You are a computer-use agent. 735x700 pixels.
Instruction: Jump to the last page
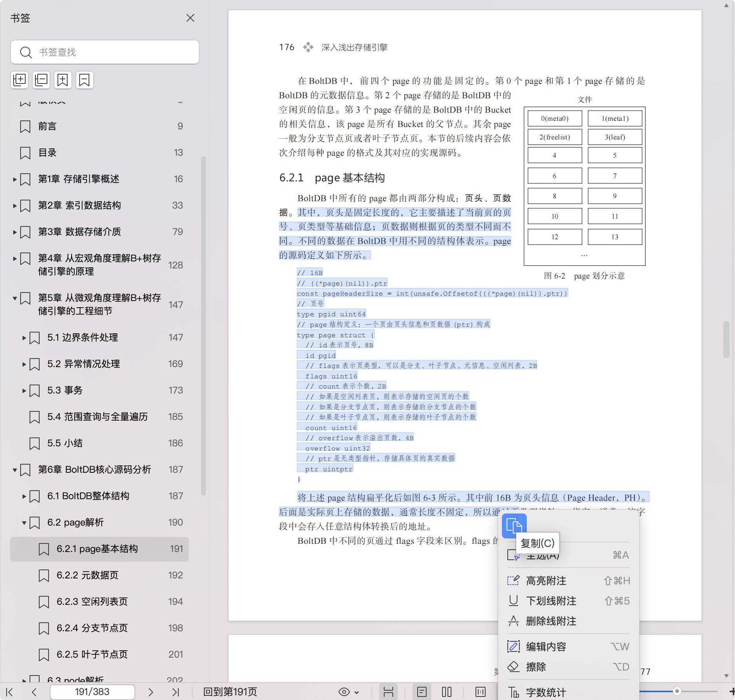[176, 692]
